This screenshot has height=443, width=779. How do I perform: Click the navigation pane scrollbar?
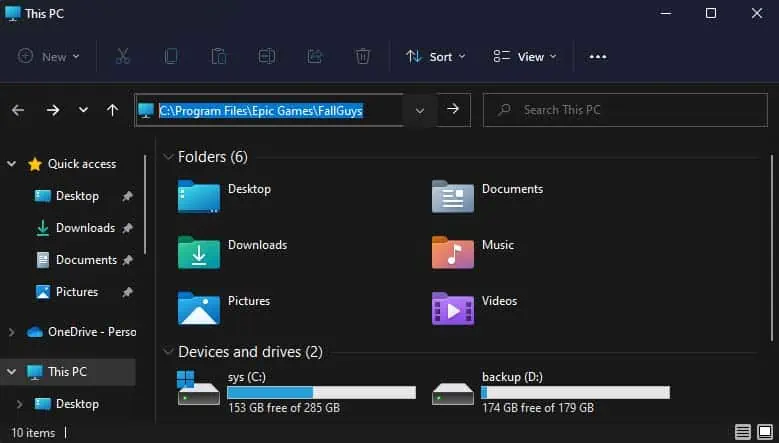(145, 205)
